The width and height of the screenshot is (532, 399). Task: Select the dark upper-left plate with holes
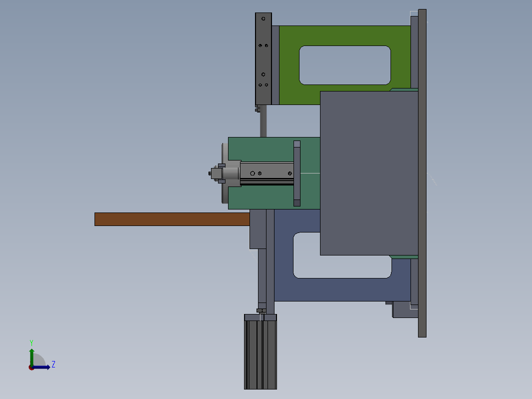pyautogui.click(x=263, y=58)
